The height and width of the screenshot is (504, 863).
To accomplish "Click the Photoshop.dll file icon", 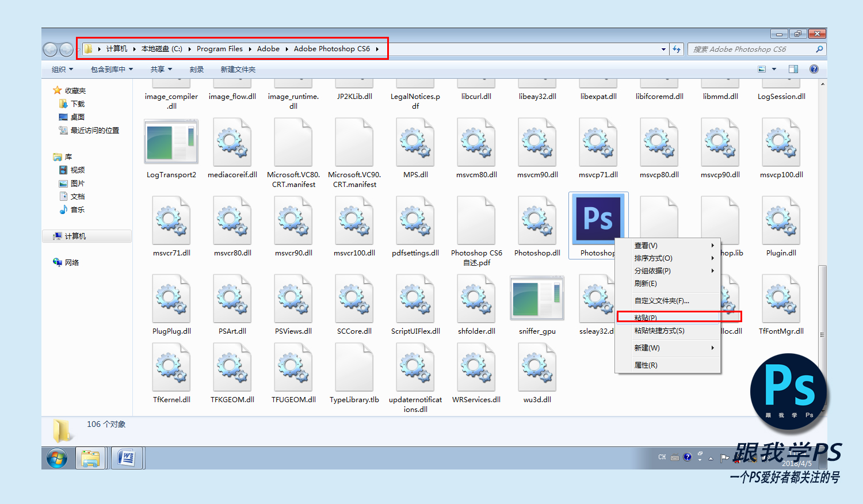I will click(x=537, y=221).
